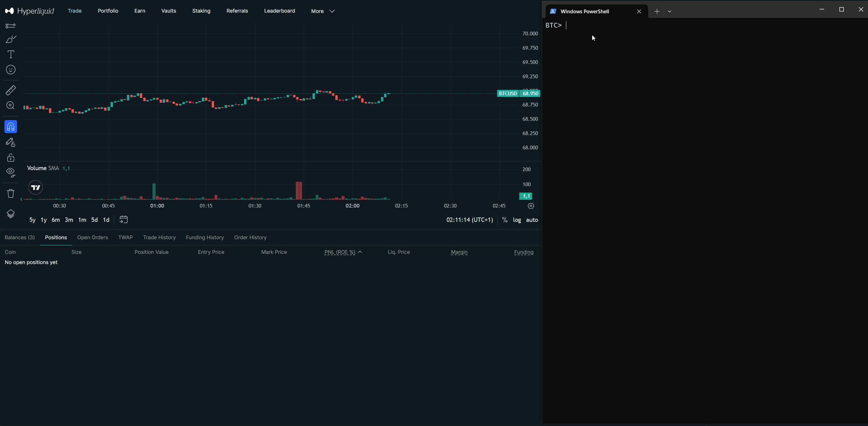
Task: Select the trend line drawing tool
Action: (x=11, y=26)
